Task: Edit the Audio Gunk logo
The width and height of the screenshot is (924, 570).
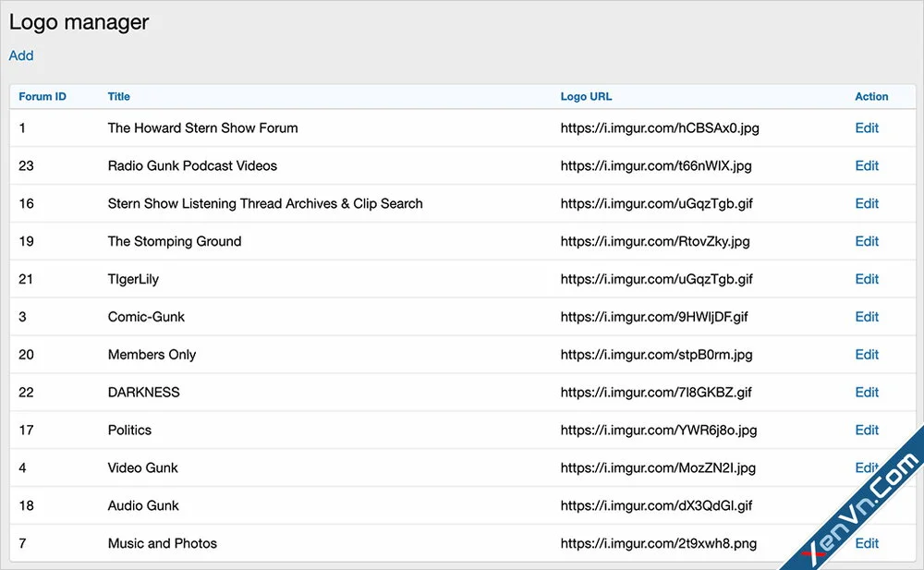Action: [x=866, y=505]
